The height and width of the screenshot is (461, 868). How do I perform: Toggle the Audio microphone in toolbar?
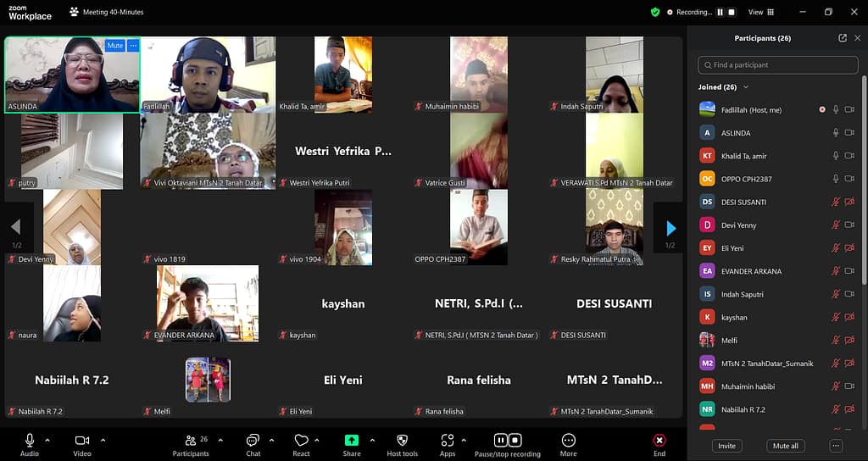click(30, 441)
